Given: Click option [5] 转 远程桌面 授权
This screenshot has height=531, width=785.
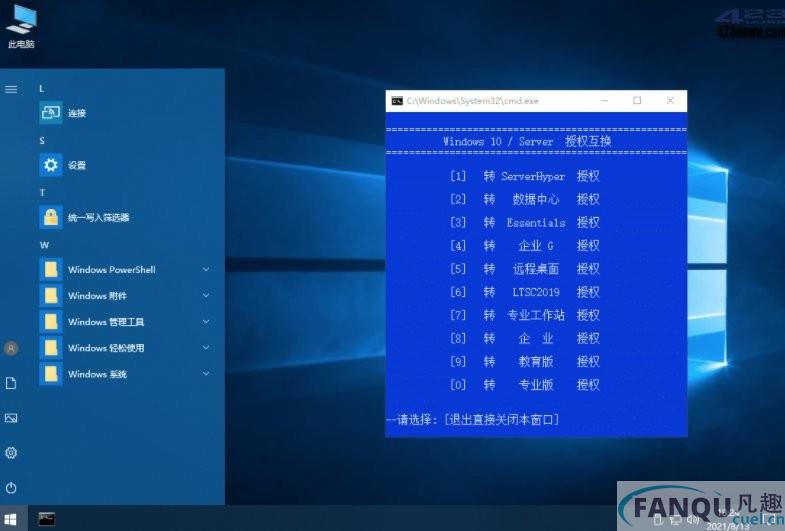Looking at the screenshot, I should pyautogui.click(x=525, y=269).
